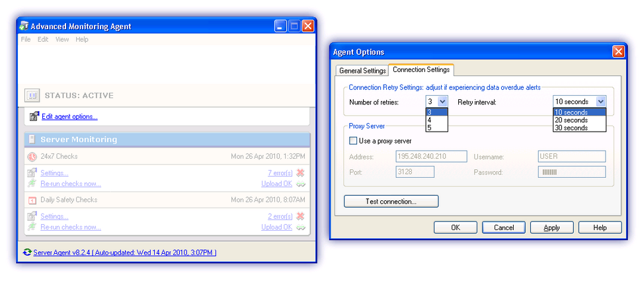Open the 7 error(s) link

(x=280, y=173)
